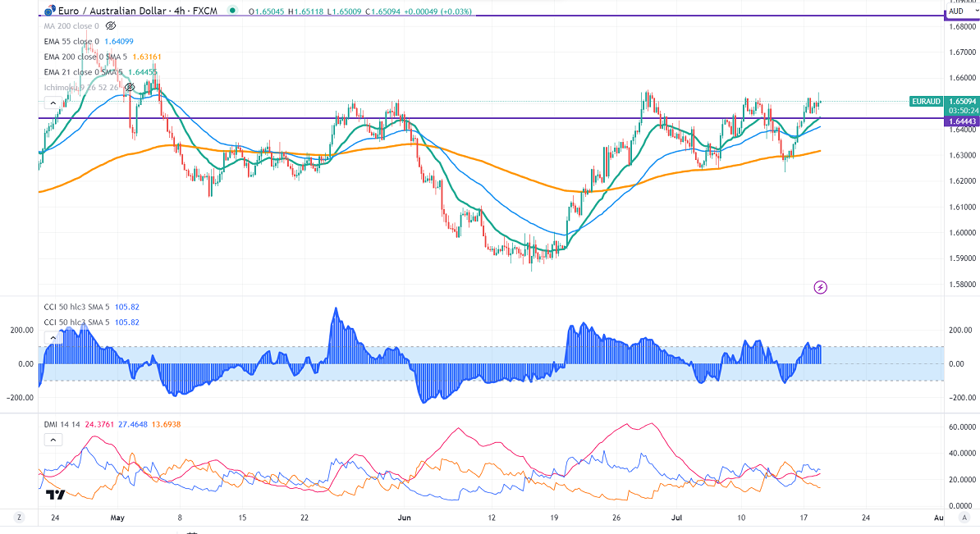The height and width of the screenshot is (534, 980).
Task: Click the 17 date label on time axis
Action: 804,518
